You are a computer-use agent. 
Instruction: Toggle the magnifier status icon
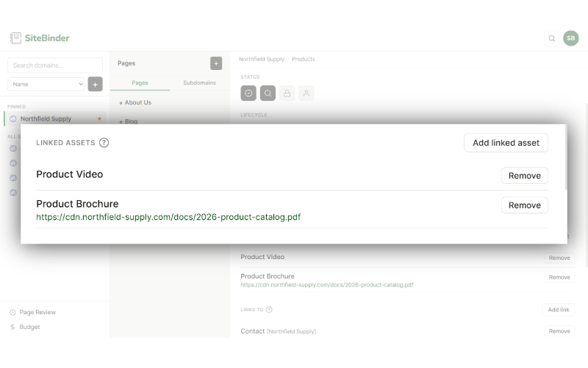coord(268,93)
